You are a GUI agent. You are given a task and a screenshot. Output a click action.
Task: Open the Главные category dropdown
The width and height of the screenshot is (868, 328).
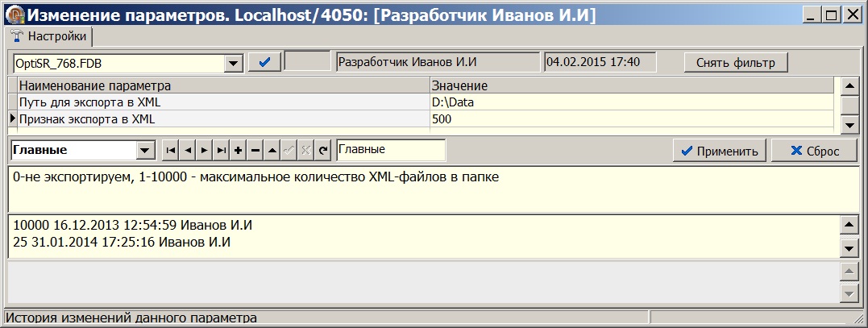[146, 151]
